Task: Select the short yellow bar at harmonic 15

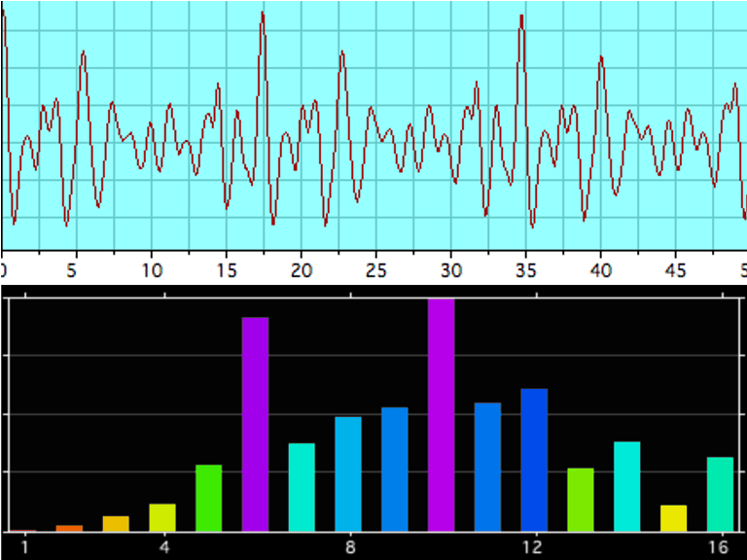Action: click(673, 518)
